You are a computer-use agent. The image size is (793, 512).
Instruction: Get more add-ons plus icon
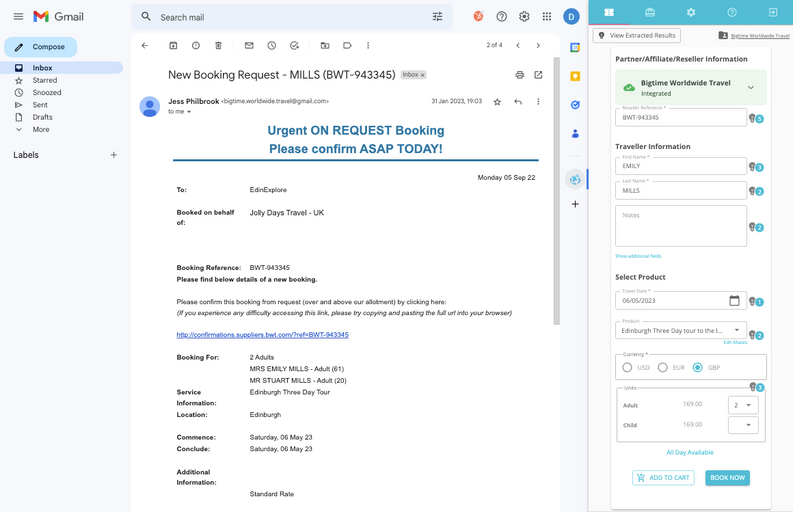point(575,204)
